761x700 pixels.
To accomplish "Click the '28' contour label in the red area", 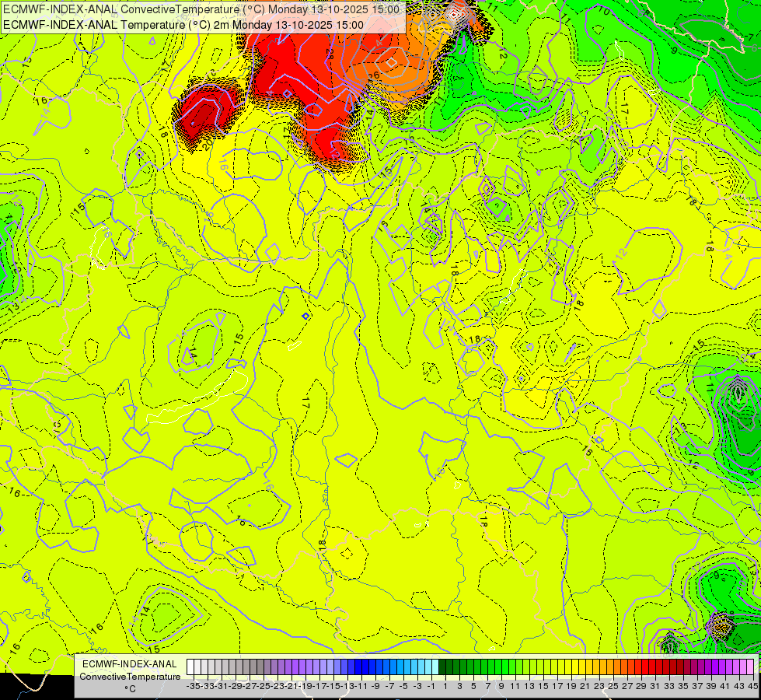I will (330, 54).
